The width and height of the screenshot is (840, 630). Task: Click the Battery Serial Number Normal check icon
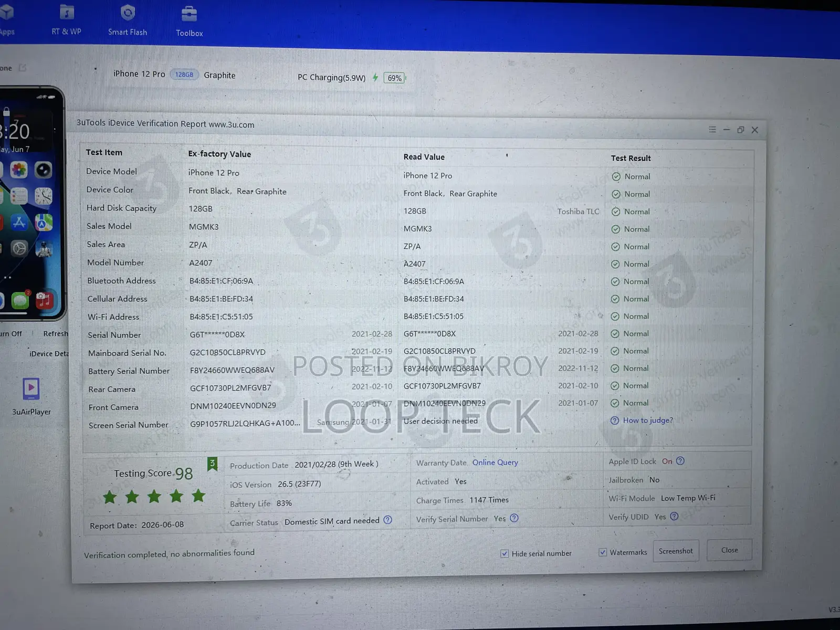click(x=615, y=369)
